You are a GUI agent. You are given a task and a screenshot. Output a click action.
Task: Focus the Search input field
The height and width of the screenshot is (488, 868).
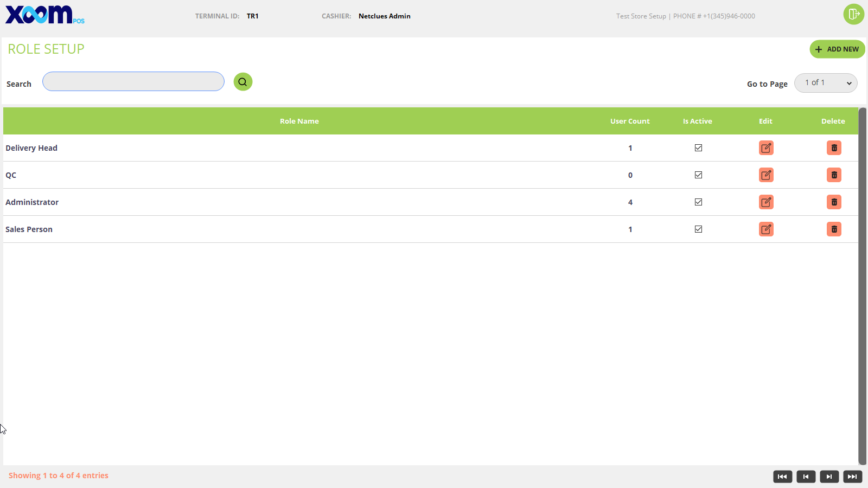tap(133, 82)
